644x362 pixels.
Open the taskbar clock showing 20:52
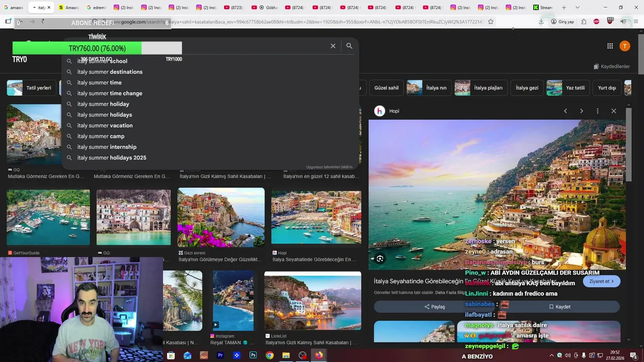coord(615,355)
